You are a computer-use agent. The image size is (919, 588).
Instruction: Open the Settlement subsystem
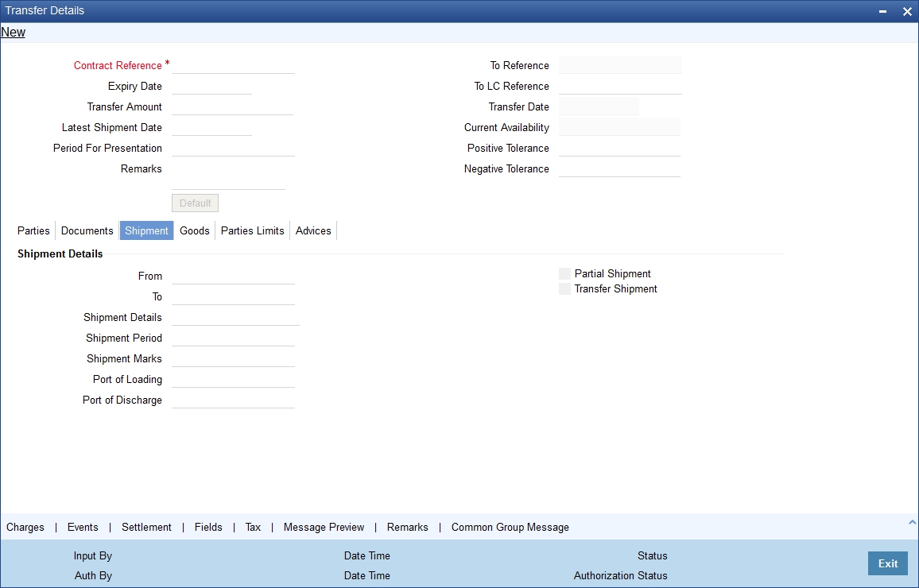point(146,527)
